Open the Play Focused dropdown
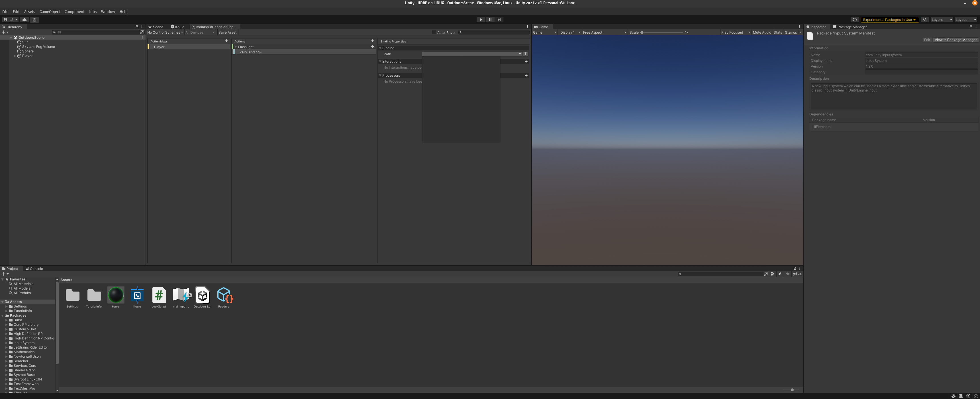 click(735, 32)
